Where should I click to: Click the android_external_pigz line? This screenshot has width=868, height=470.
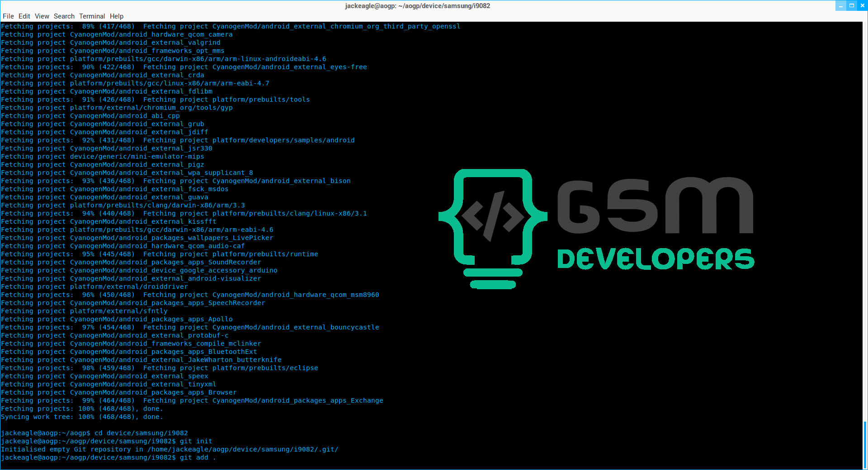103,165
